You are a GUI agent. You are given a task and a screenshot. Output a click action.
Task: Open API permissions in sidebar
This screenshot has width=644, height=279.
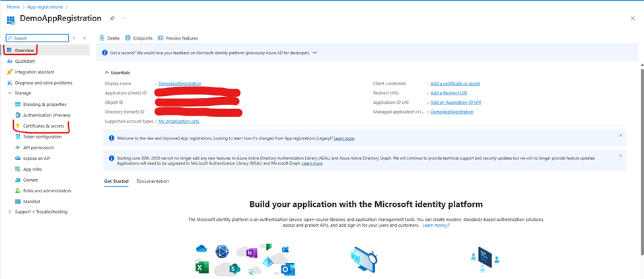pos(38,147)
